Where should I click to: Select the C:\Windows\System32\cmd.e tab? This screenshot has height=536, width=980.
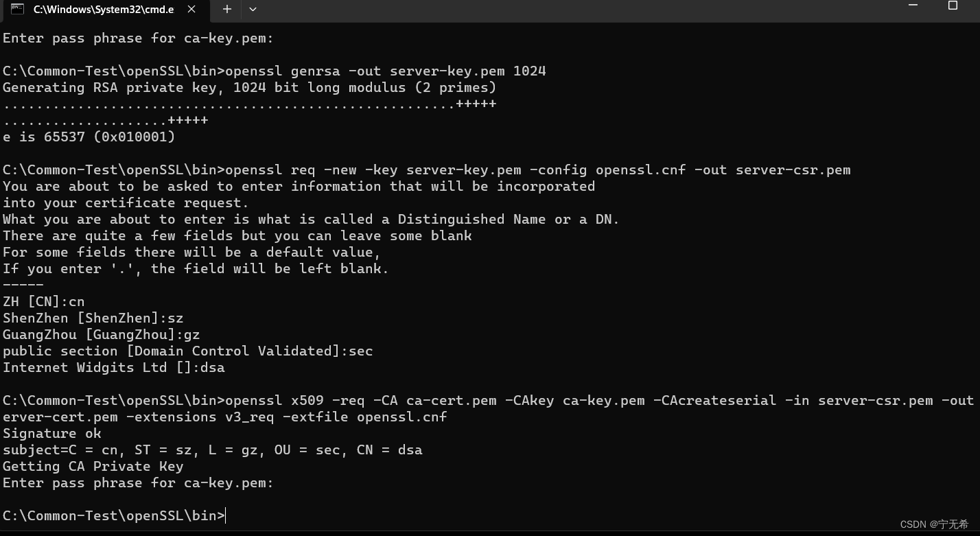[x=104, y=10]
